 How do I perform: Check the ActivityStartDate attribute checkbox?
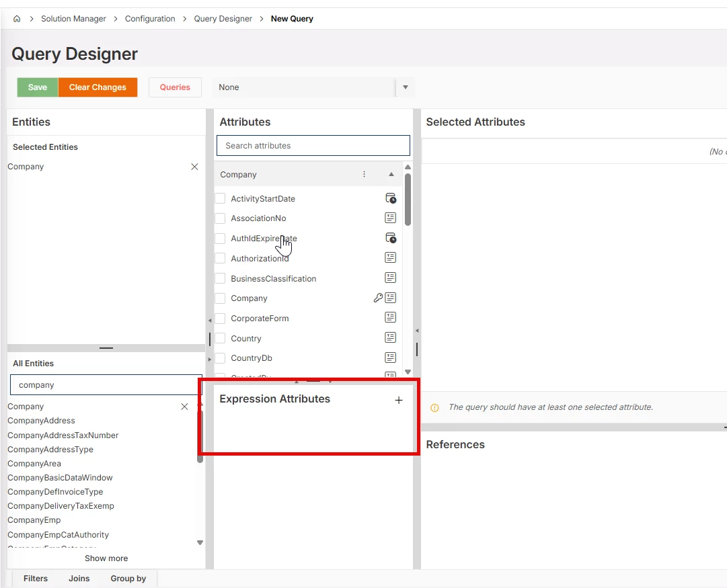pos(220,198)
